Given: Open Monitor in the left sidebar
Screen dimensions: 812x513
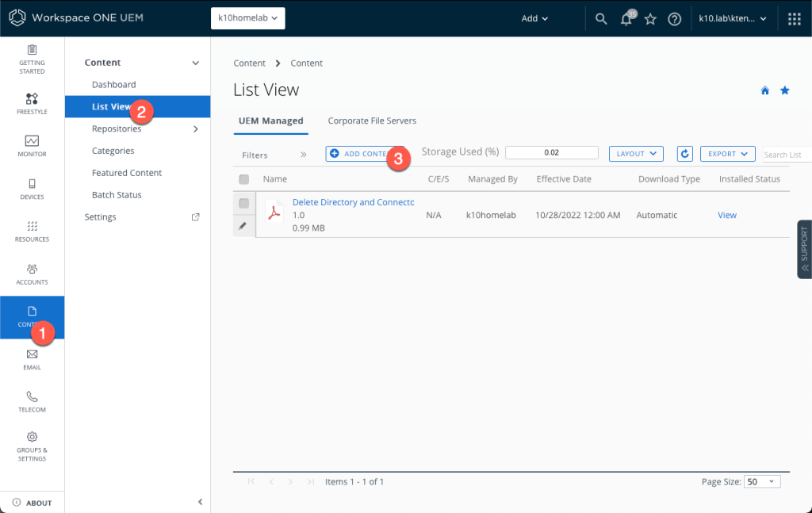Looking at the screenshot, I should [32, 146].
